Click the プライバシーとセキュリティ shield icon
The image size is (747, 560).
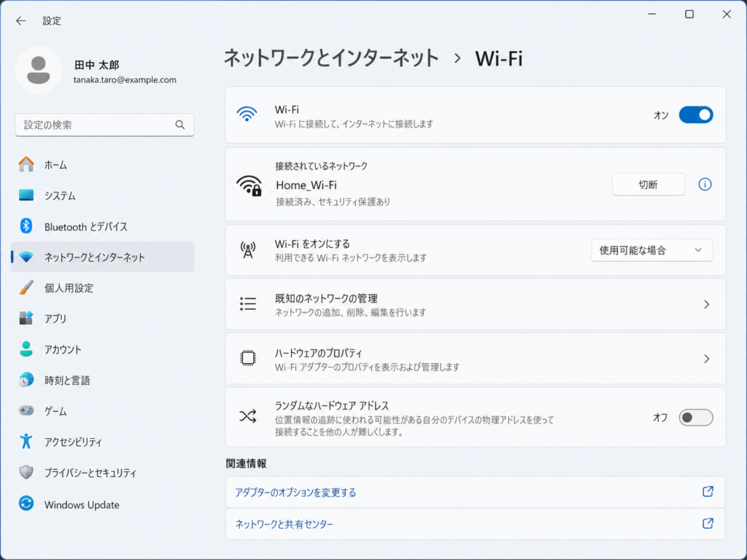26,472
